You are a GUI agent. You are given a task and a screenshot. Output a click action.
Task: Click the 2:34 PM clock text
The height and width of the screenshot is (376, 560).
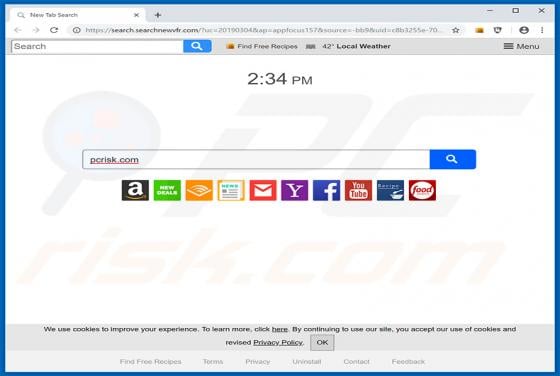click(280, 79)
